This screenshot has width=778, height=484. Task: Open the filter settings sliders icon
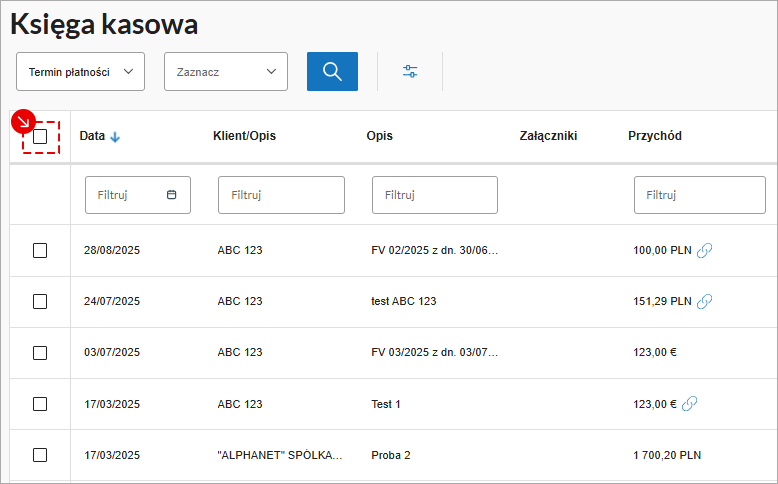pos(410,72)
